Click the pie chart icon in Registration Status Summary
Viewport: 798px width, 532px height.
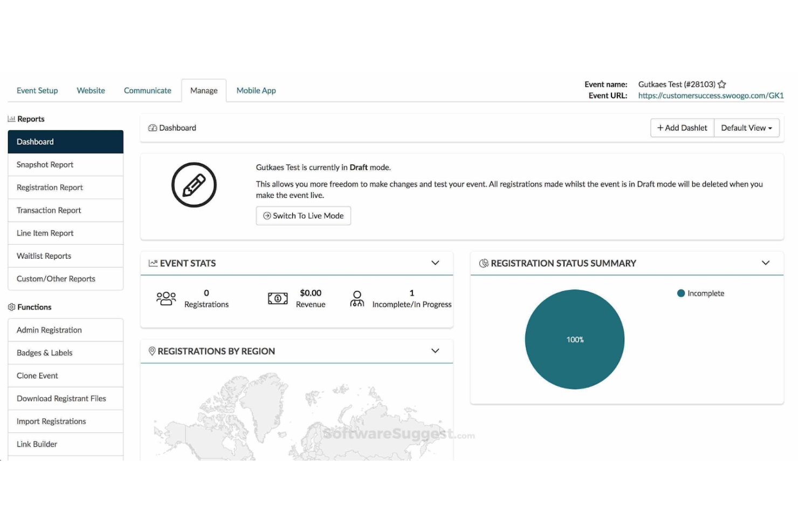[x=484, y=263]
